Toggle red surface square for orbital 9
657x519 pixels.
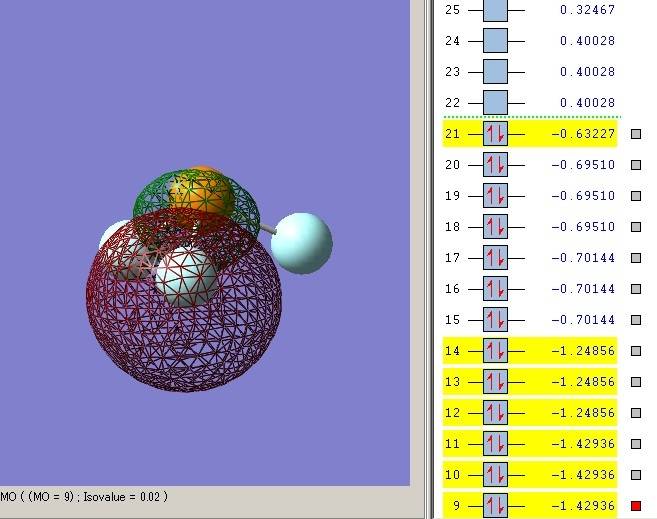636,506
